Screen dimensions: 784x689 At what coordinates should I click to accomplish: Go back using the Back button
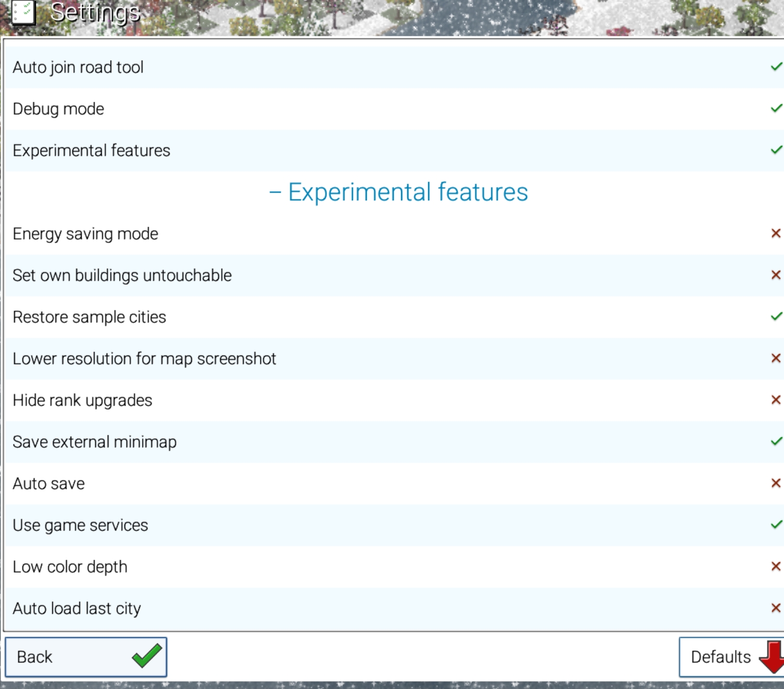pyautogui.click(x=86, y=657)
